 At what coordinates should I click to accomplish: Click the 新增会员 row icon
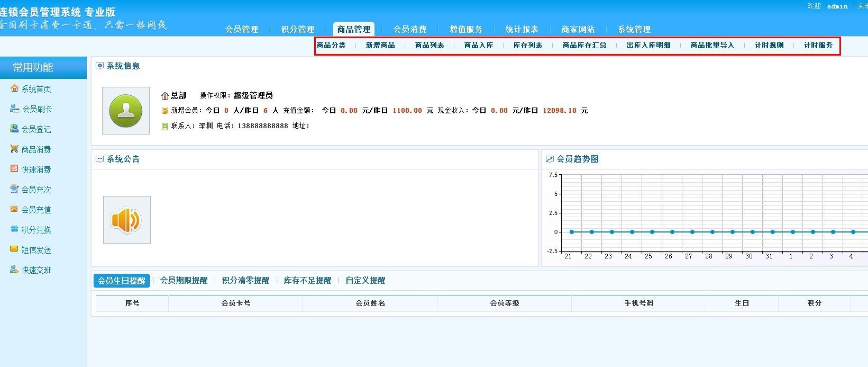pos(165,111)
